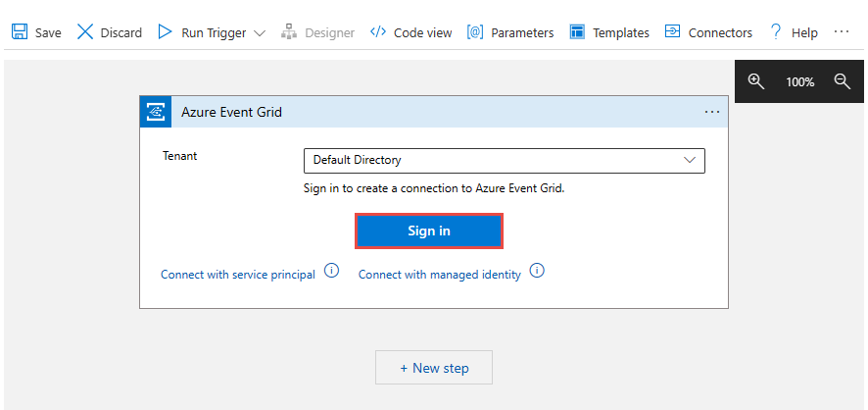The width and height of the screenshot is (868, 410).
Task: Zoom in with the magnifier plus icon
Action: click(755, 81)
